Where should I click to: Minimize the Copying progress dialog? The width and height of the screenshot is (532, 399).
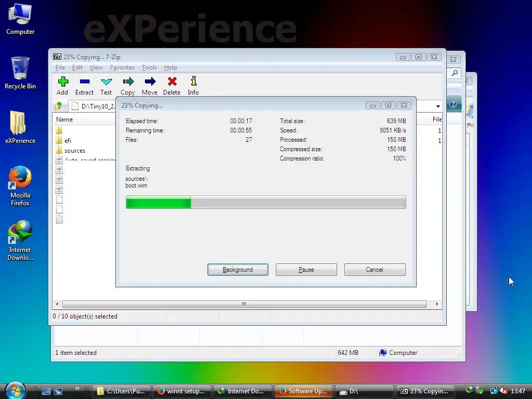tap(373, 105)
